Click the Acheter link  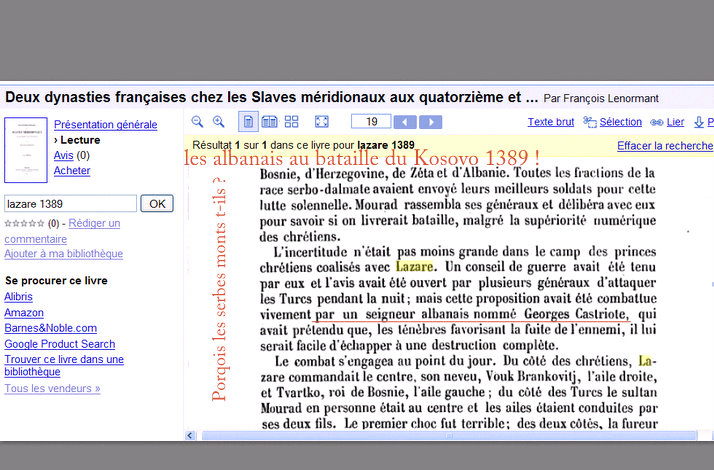(x=72, y=171)
